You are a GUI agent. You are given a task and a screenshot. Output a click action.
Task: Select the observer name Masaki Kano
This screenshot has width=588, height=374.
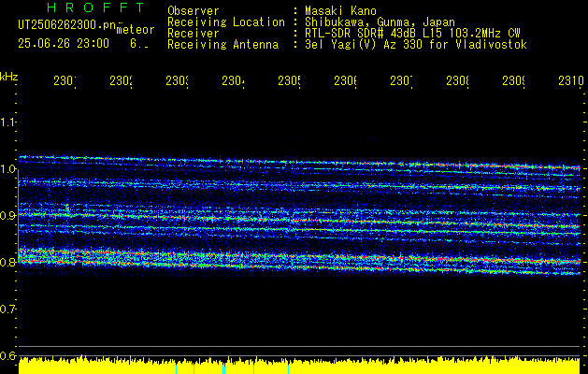tap(340, 10)
